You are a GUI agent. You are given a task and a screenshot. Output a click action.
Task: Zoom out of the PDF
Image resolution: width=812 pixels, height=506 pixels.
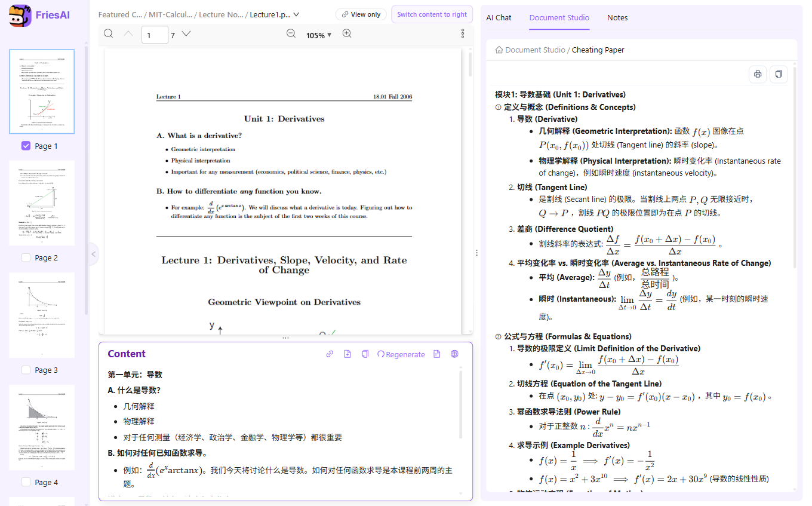pos(291,34)
